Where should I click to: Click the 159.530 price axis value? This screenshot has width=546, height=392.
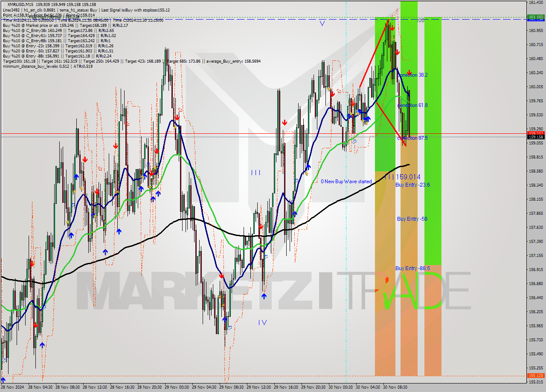pyautogui.click(x=536, y=115)
